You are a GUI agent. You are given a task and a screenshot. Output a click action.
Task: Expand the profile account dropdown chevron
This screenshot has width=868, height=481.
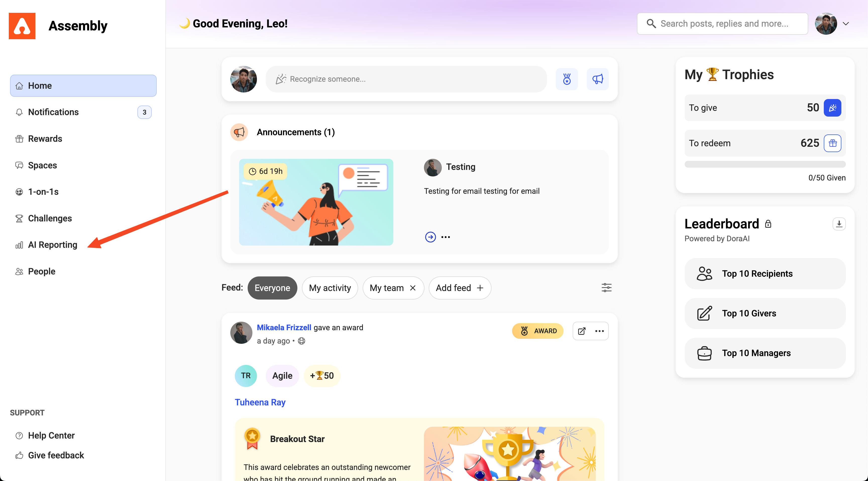pyautogui.click(x=846, y=24)
